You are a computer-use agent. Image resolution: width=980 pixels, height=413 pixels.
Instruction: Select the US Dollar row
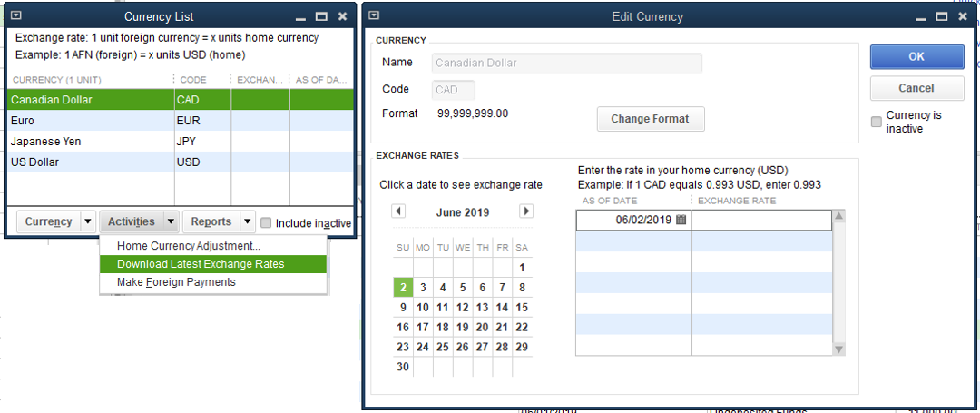180,162
